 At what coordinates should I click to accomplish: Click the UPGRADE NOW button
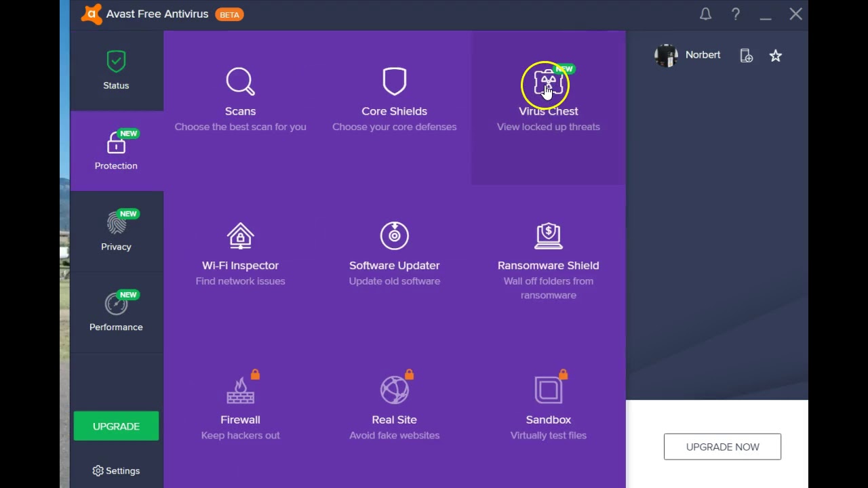pos(722,447)
